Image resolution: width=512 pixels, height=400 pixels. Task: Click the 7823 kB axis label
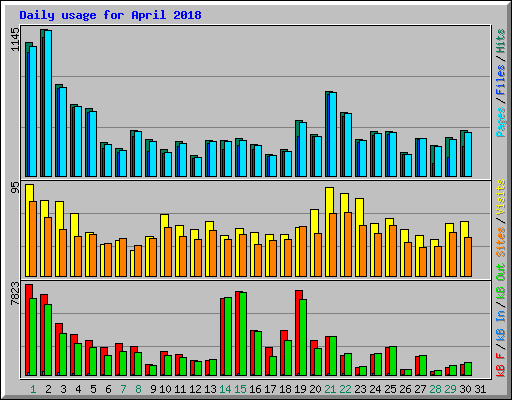coord(15,294)
